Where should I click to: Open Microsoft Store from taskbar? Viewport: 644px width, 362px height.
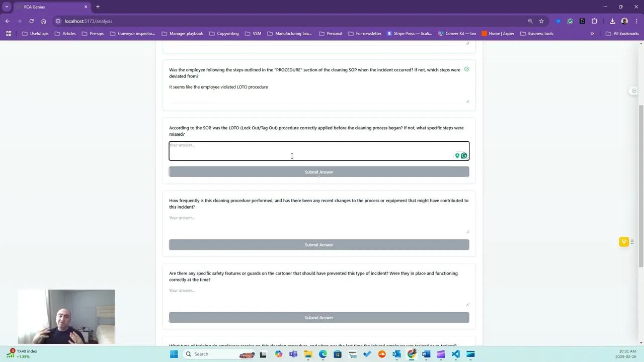338,354
